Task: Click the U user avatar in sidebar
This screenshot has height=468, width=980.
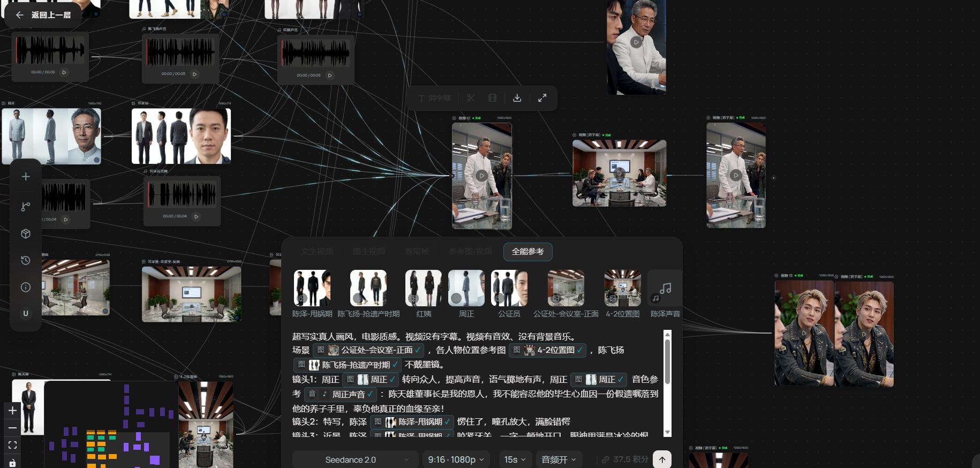Action: click(x=26, y=313)
